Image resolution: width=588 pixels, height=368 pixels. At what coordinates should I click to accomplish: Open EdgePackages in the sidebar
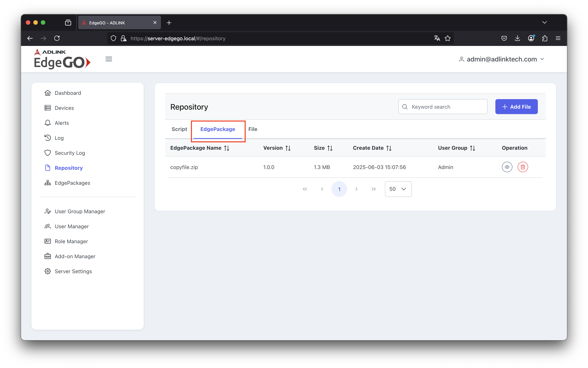[72, 183]
